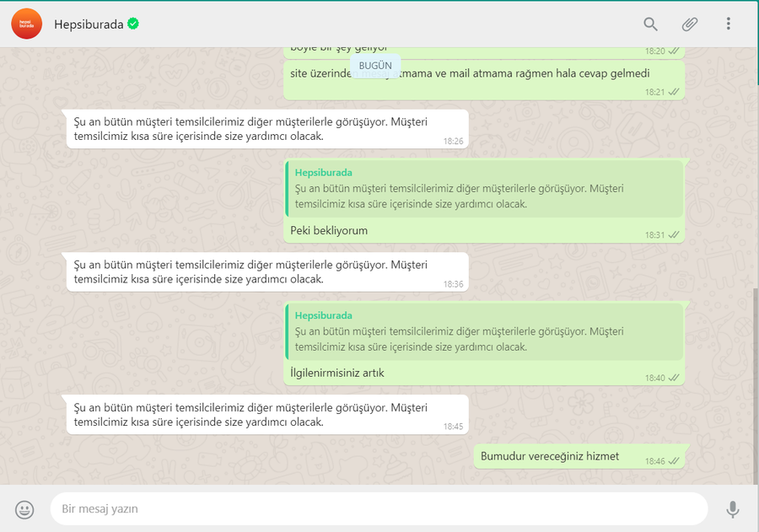Click the 18:20 message read-receipt checkmarks
759x532 pixels.
pos(673,51)
